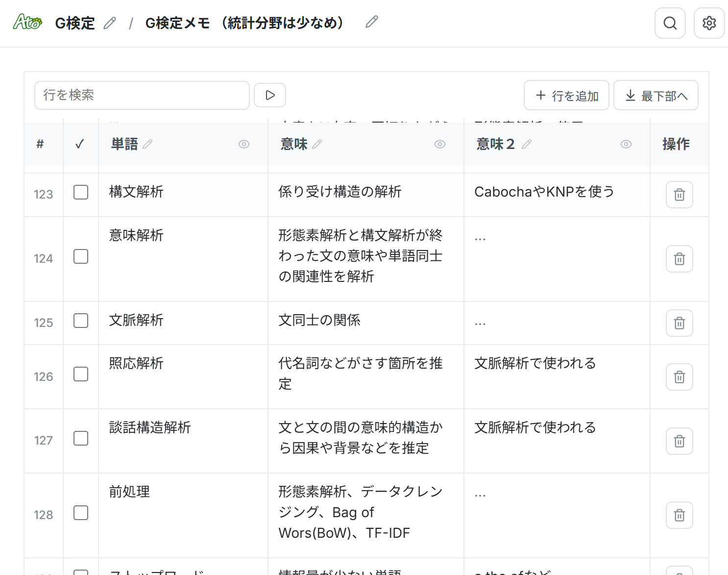Edit the G検定 folder name pencil icon
Image resolution: width=728 pixels, height=575 pixels.
[x=110, y=23]
